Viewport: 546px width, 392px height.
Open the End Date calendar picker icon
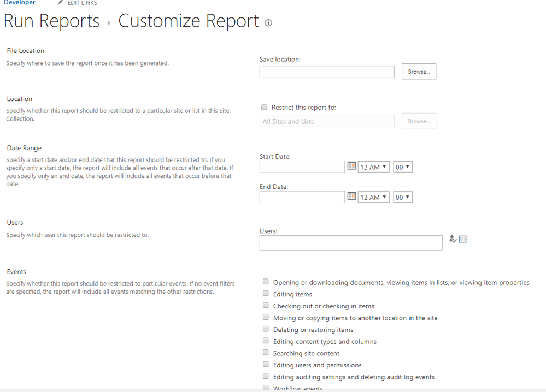351,197
